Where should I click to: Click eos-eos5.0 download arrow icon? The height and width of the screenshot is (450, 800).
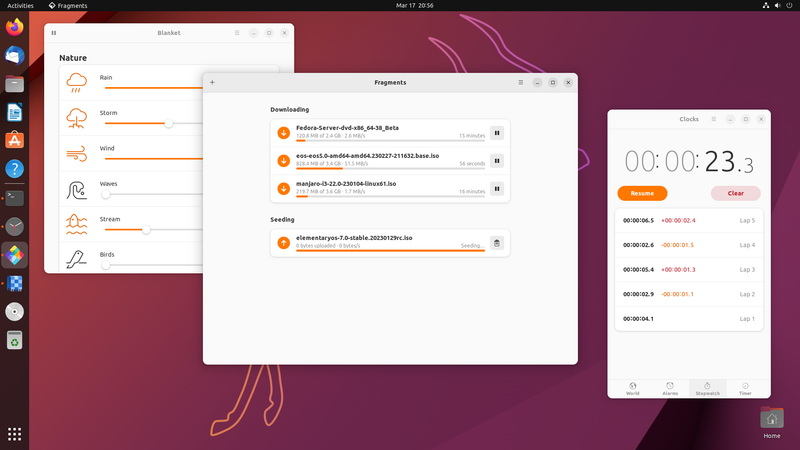[x=284, y=161]
